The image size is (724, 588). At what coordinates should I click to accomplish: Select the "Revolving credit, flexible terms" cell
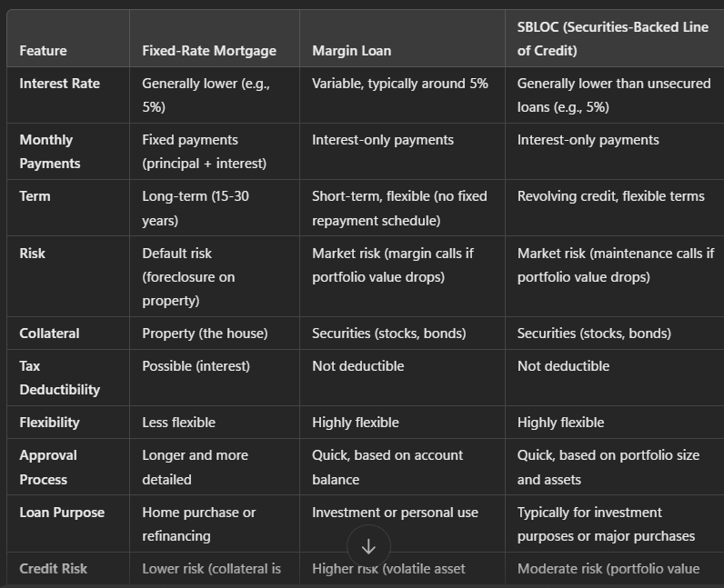(x=610, y=196)
